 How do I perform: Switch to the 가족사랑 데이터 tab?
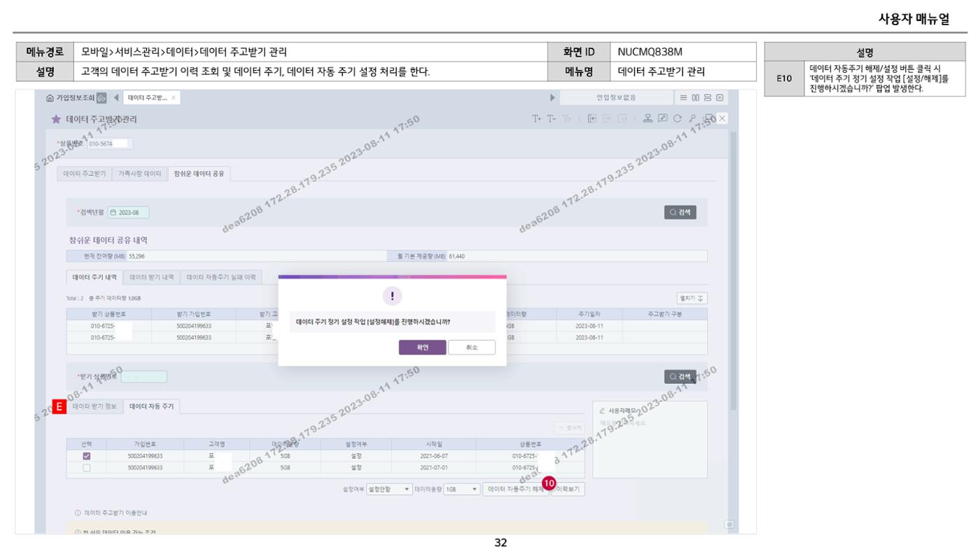tap(139, 173)
